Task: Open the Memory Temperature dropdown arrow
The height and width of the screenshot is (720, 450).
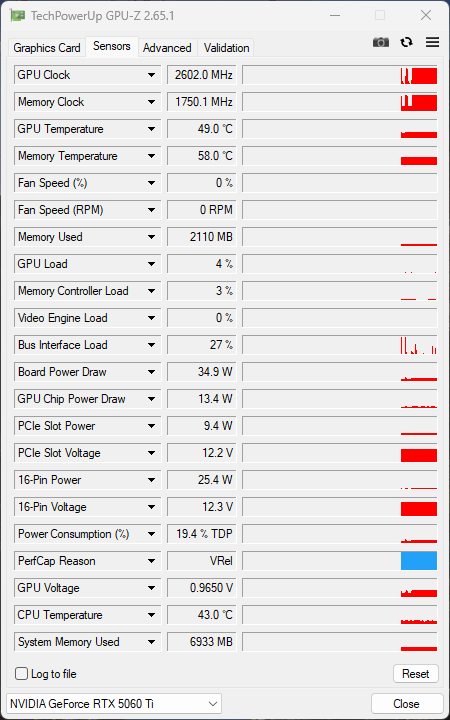Action: point(151,156)
